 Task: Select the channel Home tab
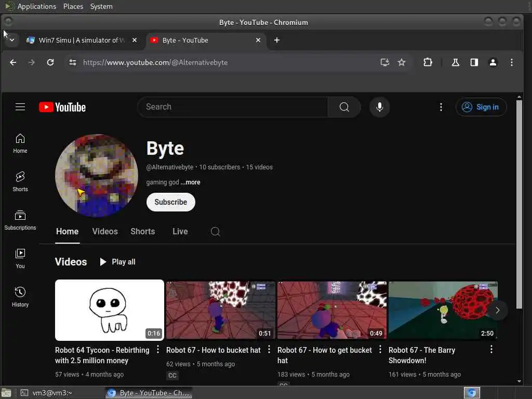(x=67, y=231)
